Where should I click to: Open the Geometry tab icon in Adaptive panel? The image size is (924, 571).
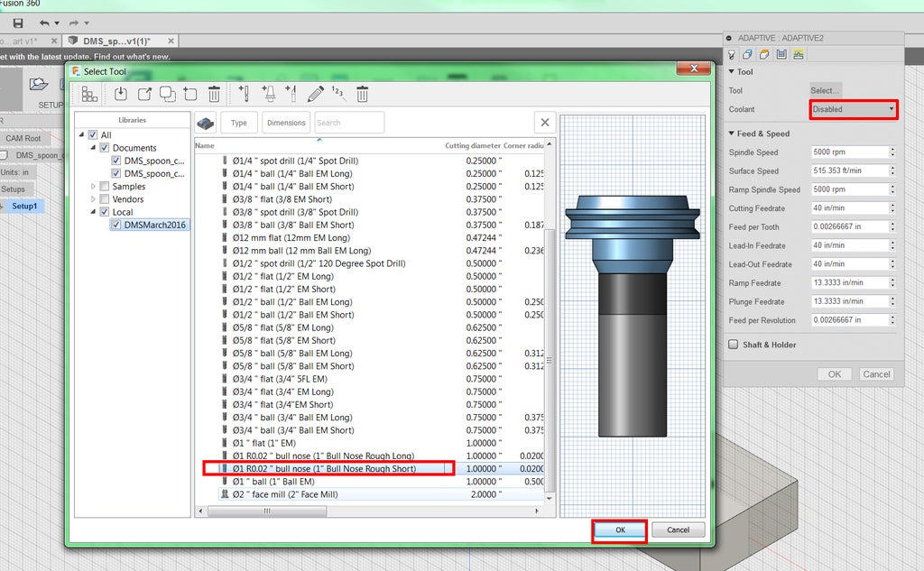pos(748,55)
